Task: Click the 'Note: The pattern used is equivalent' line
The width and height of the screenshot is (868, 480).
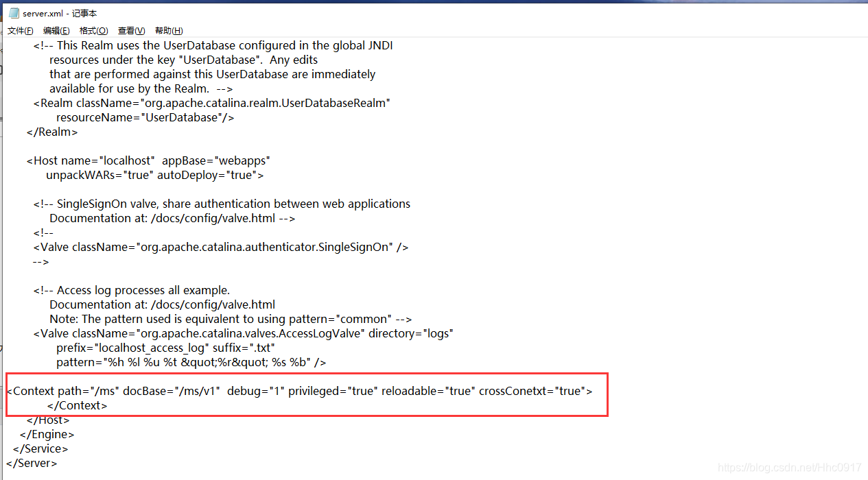Action: [231, 319]
